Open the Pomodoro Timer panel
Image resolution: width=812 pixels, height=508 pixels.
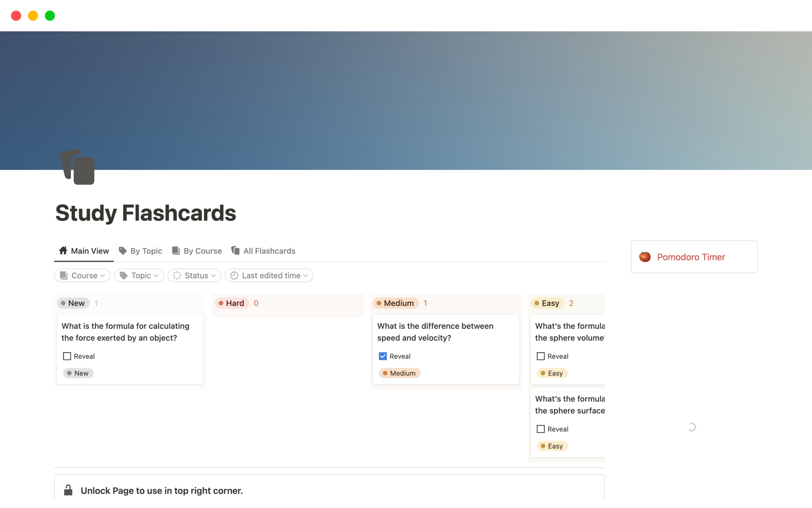pos(691,257)
